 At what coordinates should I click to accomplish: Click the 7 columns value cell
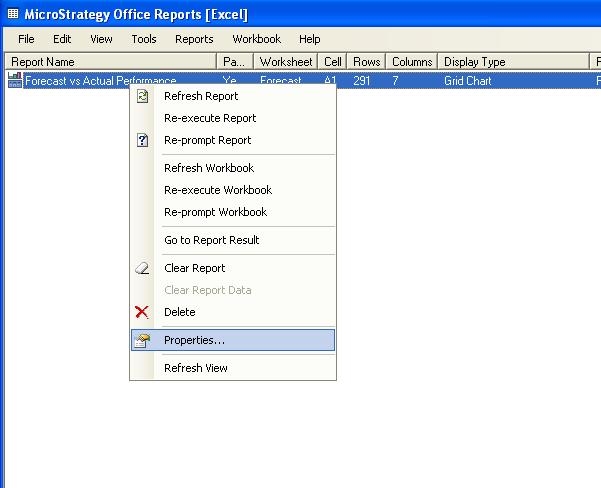click(395, 81)
